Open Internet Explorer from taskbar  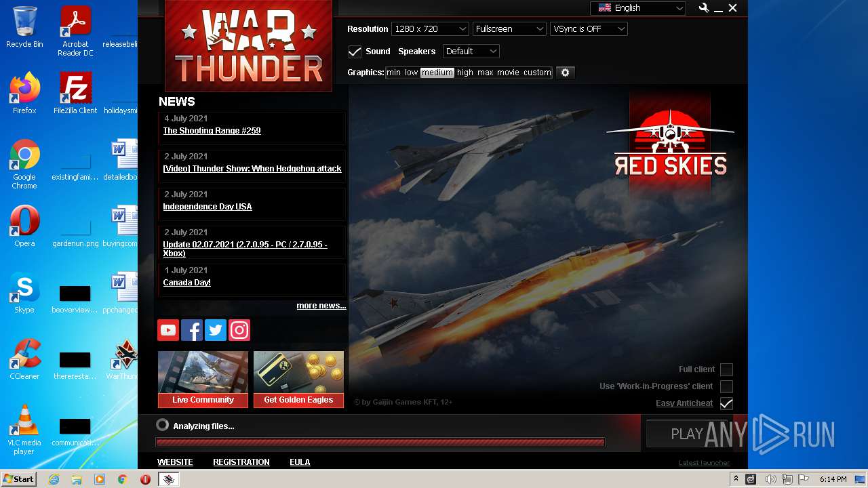coord(54,479)
